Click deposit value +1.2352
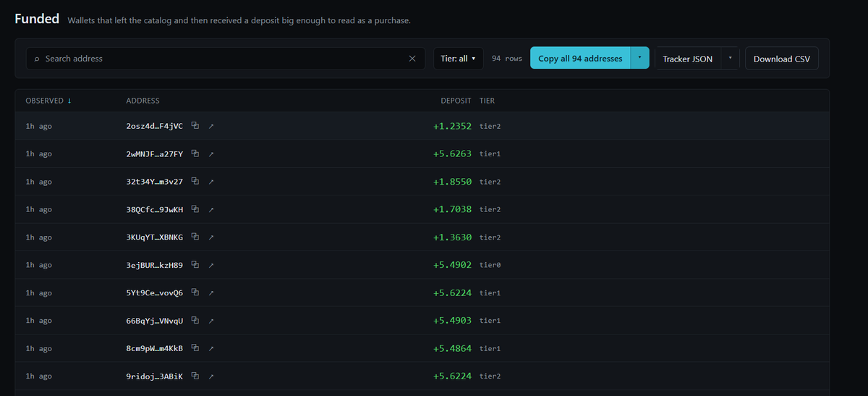Image resolution: width=868 pixels, height=396 pixels. (452, 126)
